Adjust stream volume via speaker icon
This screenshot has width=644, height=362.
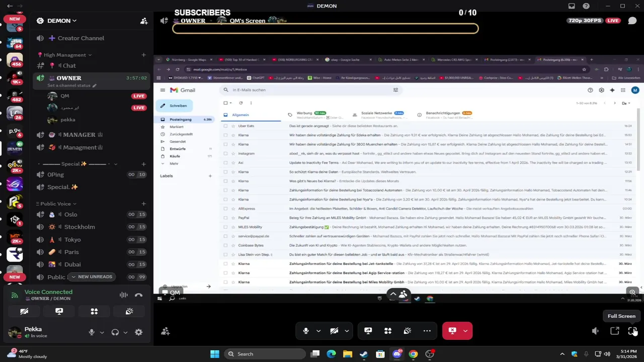(x=595, y=331)
